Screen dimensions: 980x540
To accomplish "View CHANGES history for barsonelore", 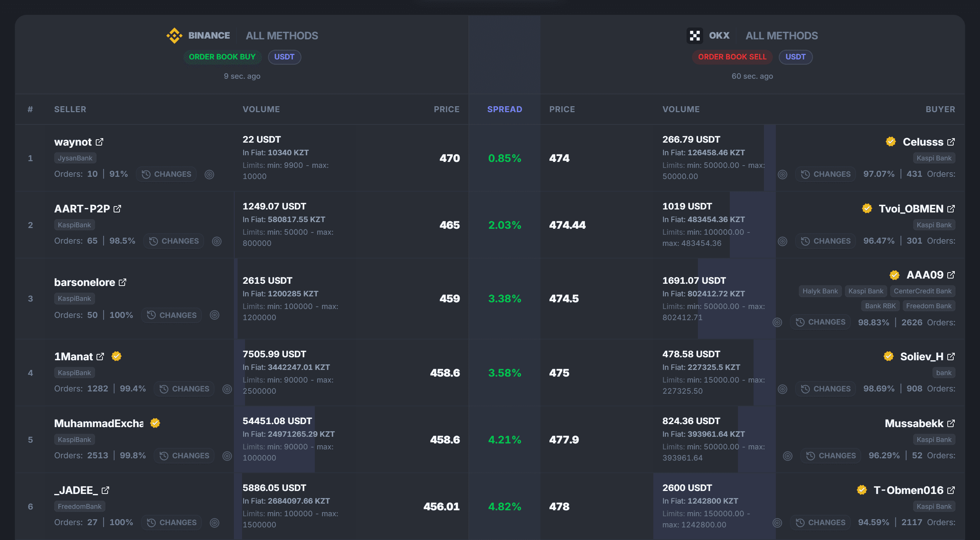I will click(171, 315).
